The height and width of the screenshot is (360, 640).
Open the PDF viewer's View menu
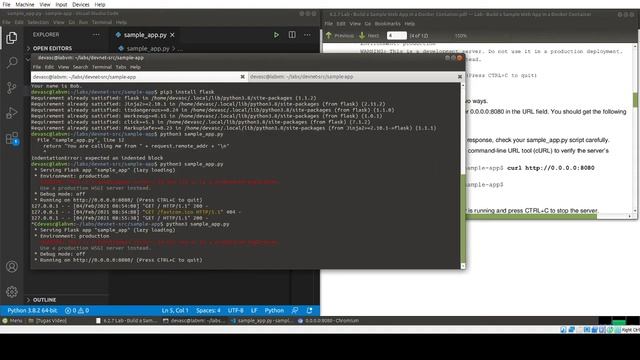355,24
